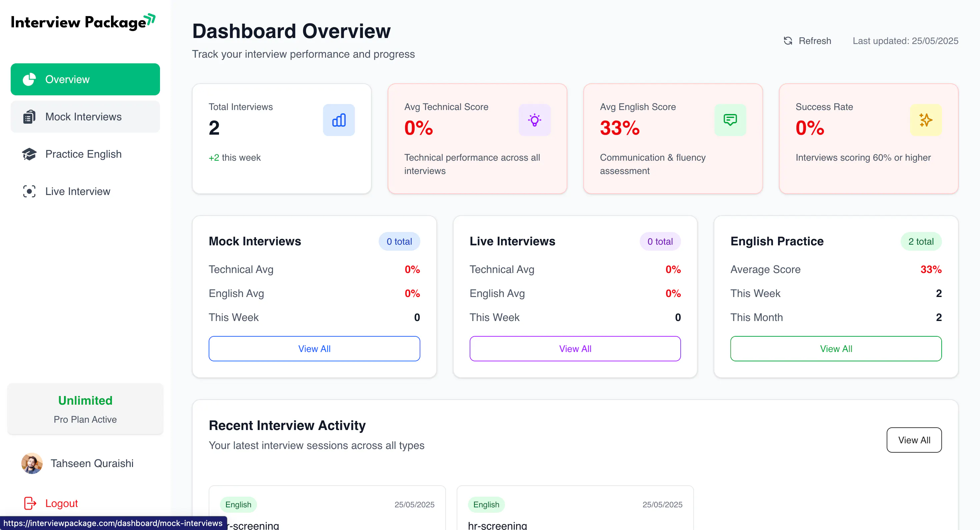980x530 pixels.
Task: Click the Overview pie chart icon
Action: (29, 79)
